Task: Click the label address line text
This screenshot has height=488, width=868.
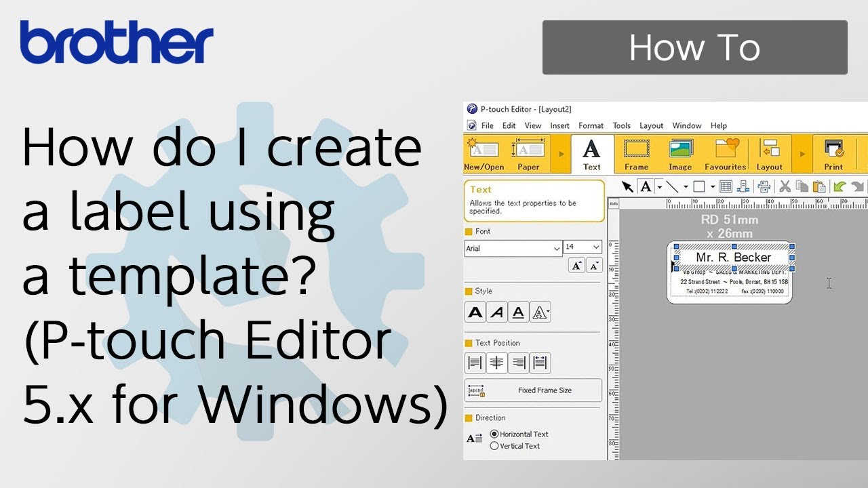Action: [734, 281]
